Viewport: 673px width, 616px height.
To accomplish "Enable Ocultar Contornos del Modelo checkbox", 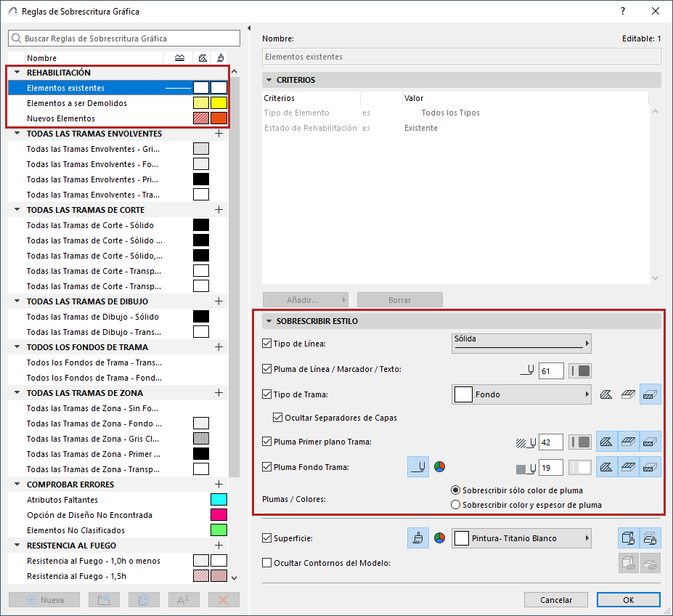I will point(267,563).
